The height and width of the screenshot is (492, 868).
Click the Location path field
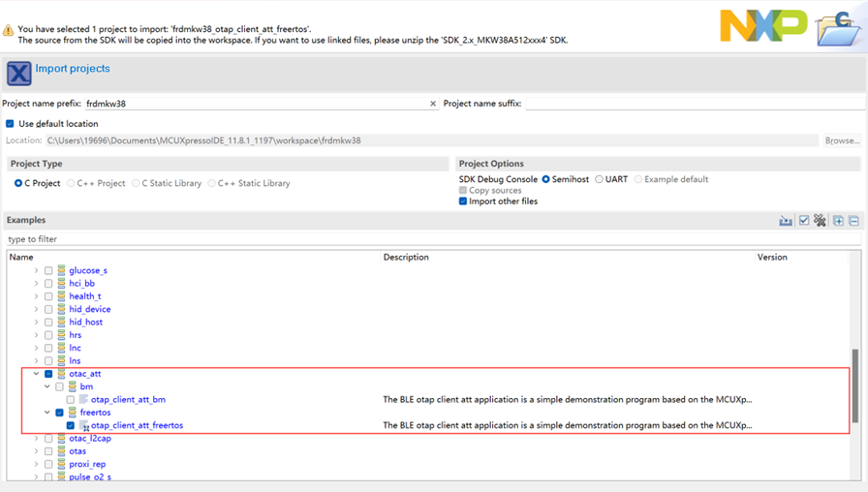pyautogui.click(x=432, y=140)
